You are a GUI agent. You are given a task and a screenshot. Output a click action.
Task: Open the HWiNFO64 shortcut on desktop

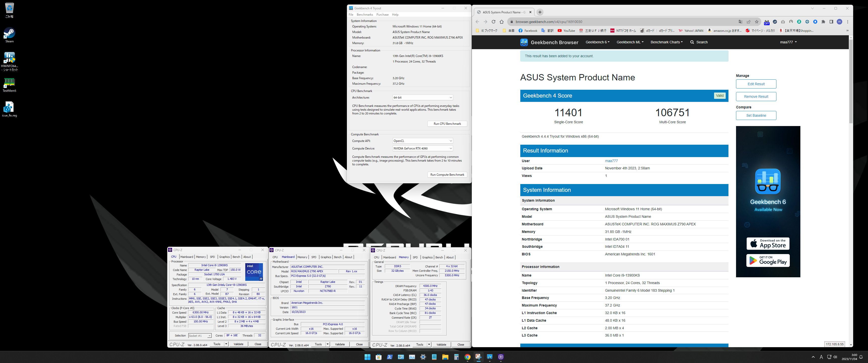click(9, 61)
